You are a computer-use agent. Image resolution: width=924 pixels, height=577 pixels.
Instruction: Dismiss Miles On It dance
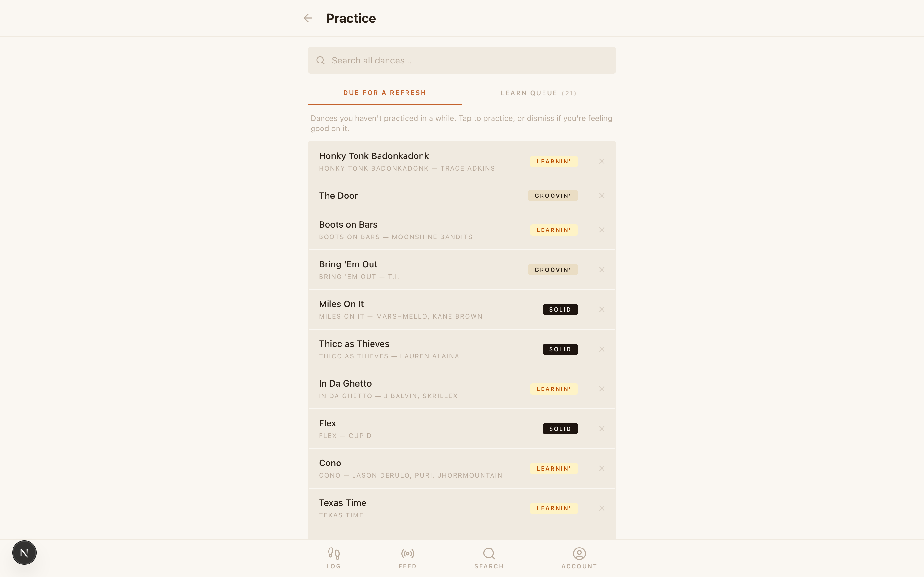coord(601,309)
